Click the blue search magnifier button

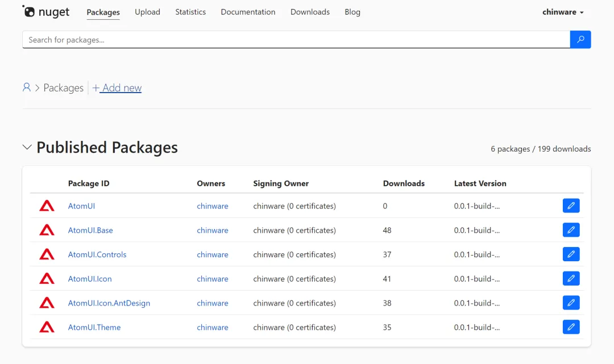click(580, 40)
